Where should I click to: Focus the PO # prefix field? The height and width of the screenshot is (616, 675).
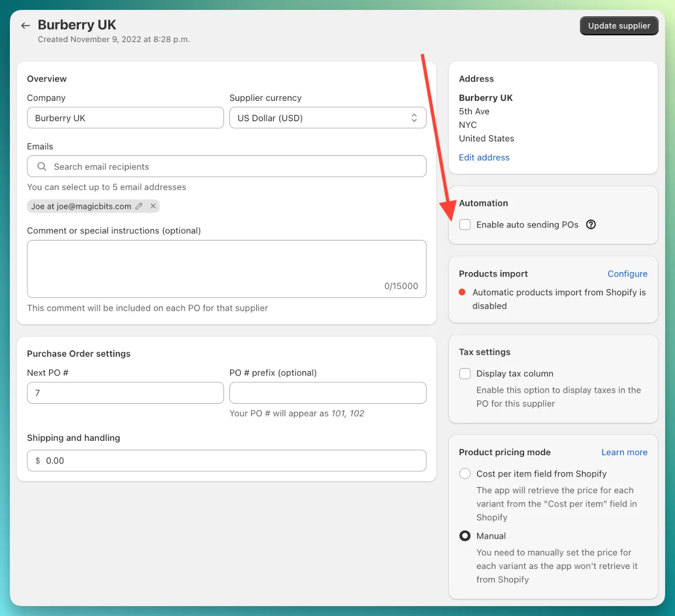[x=328, y=393]
